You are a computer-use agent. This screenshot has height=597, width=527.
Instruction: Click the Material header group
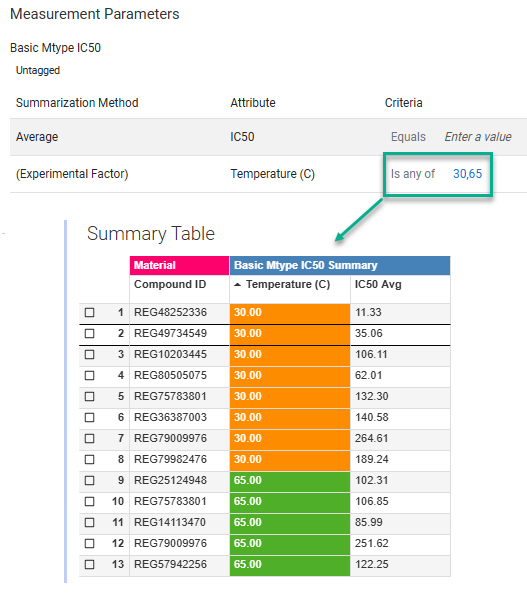(179, 265)
